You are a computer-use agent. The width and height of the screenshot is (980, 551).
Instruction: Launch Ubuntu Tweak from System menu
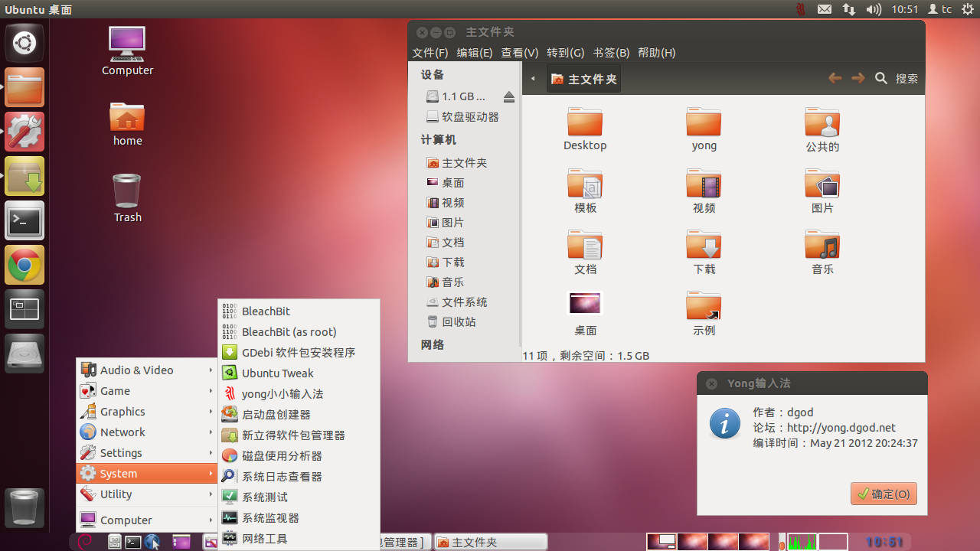coord(299,373)
